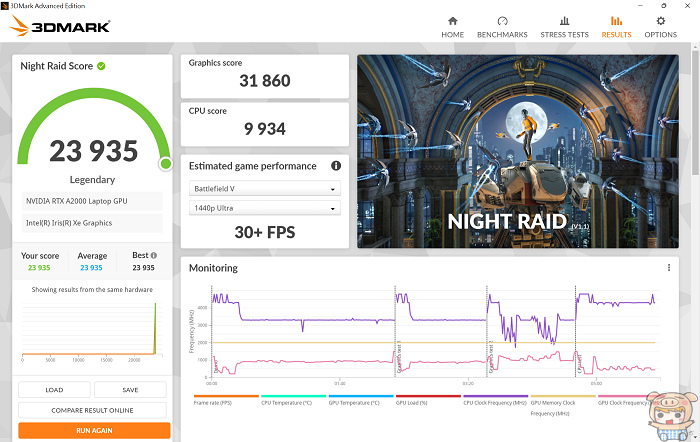Expand the 1440p Ultra resolution dropdown

(x=265, y=208)
